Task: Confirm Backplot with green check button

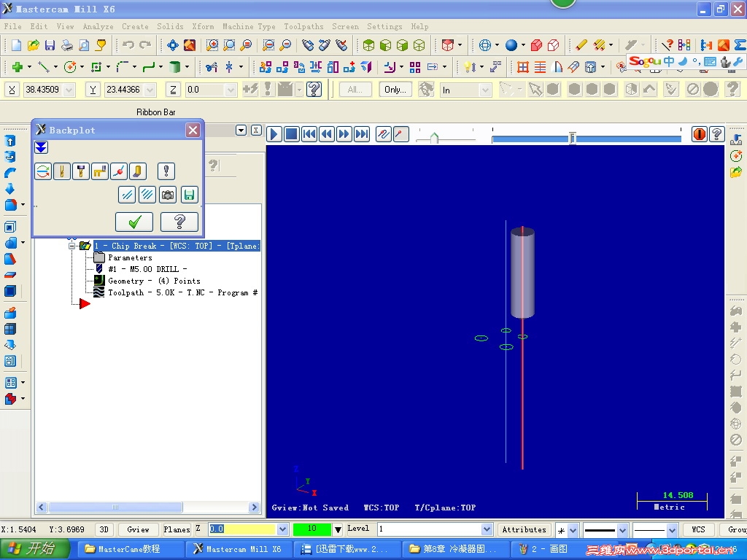Action: (134, 222)
